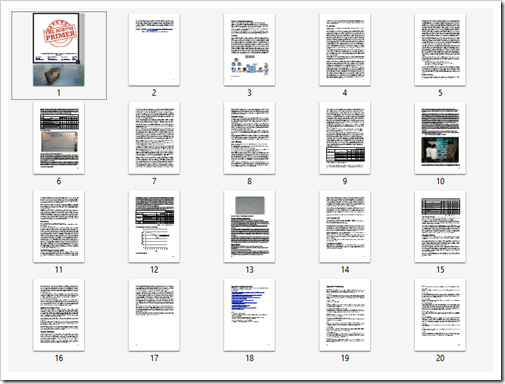Choose page 6 thumbnail with whiteboard photo
The width and height of the screenshot is (505, 384).
(59, 138)
